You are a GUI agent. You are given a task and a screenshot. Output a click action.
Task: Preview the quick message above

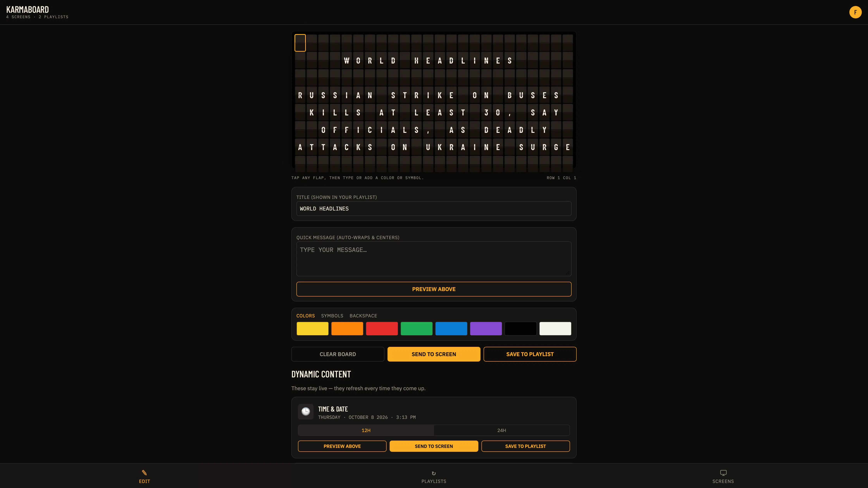click(434, 289)
